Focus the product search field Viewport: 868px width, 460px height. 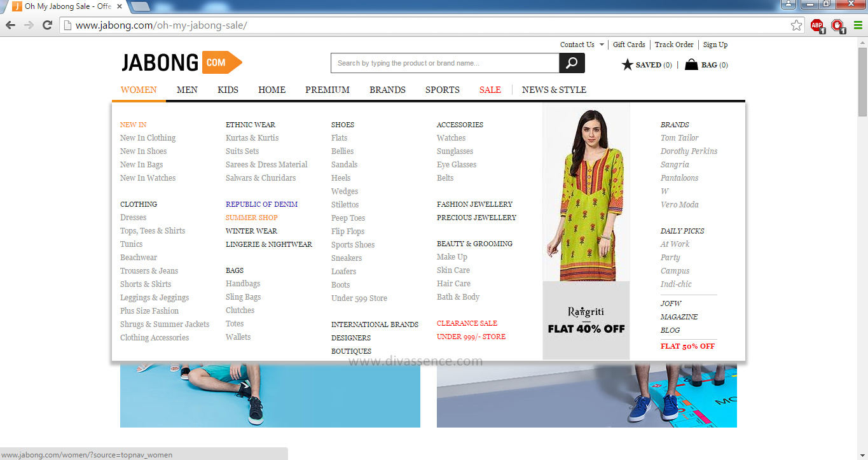[x=445, y=63]
